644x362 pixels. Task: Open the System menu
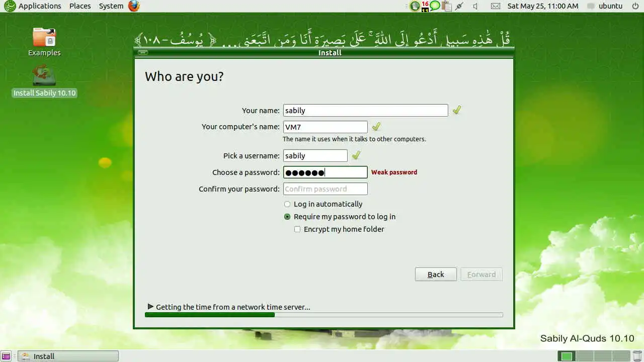(x=111, y=6)
